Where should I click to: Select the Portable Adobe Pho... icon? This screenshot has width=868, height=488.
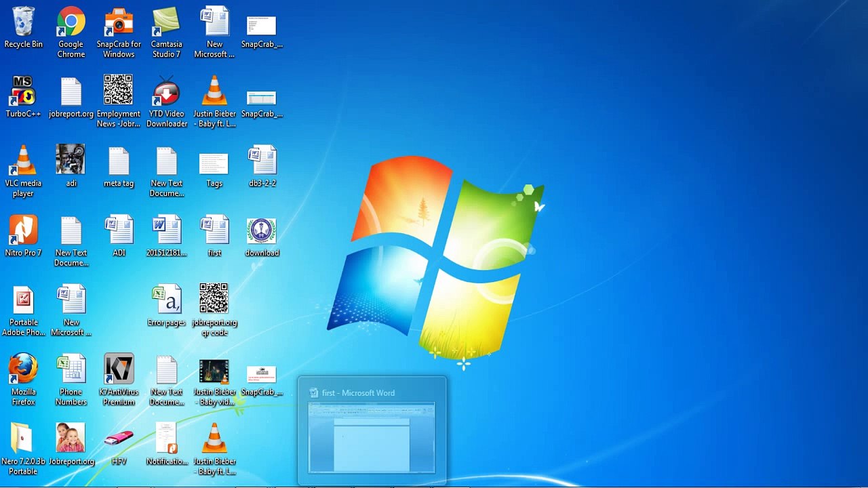23,310
